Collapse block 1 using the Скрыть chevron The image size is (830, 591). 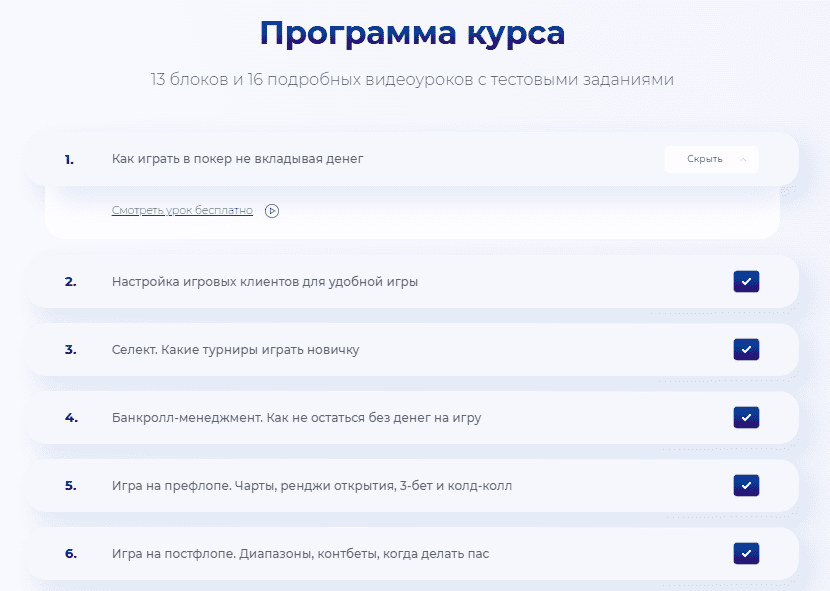pos(743,160)
